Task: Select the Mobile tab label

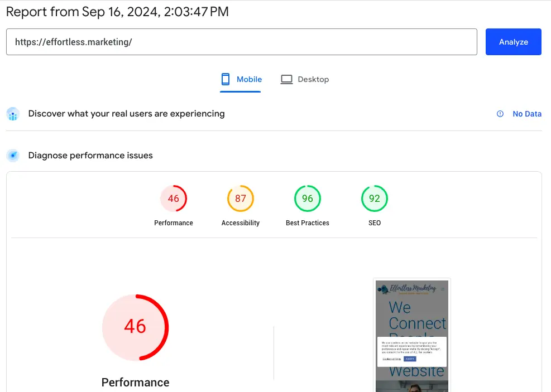Action: tap(249, 79)
